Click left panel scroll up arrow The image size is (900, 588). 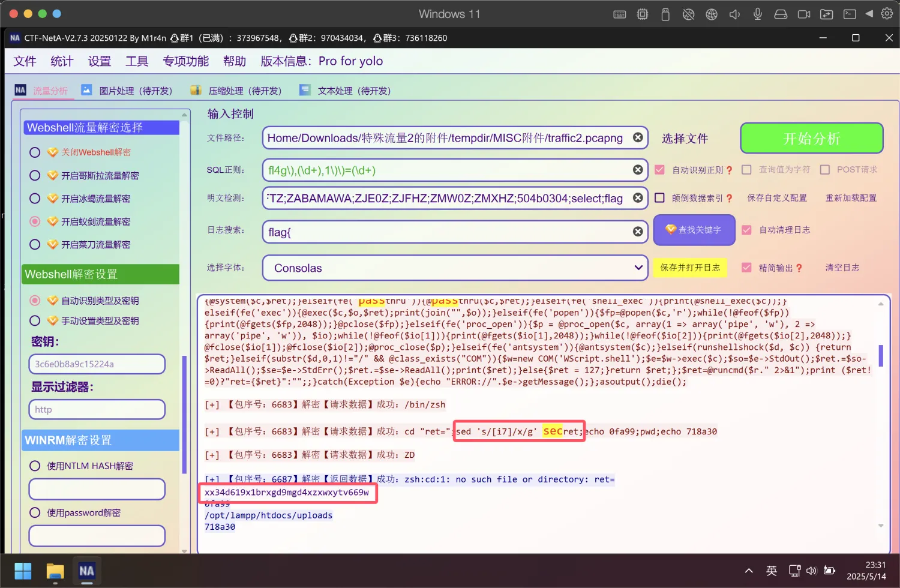pyautogui.click(x=184, y=115)
